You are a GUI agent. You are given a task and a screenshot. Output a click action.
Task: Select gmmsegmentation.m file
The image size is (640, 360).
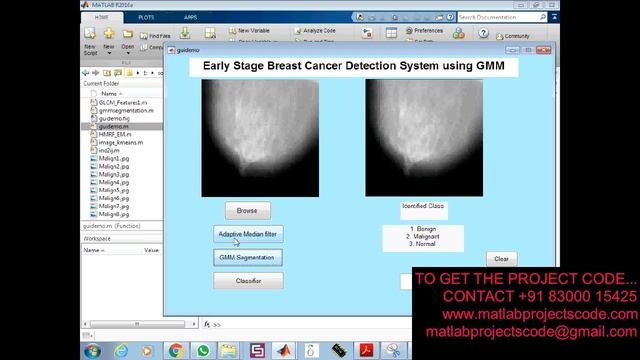coord(126,111)
